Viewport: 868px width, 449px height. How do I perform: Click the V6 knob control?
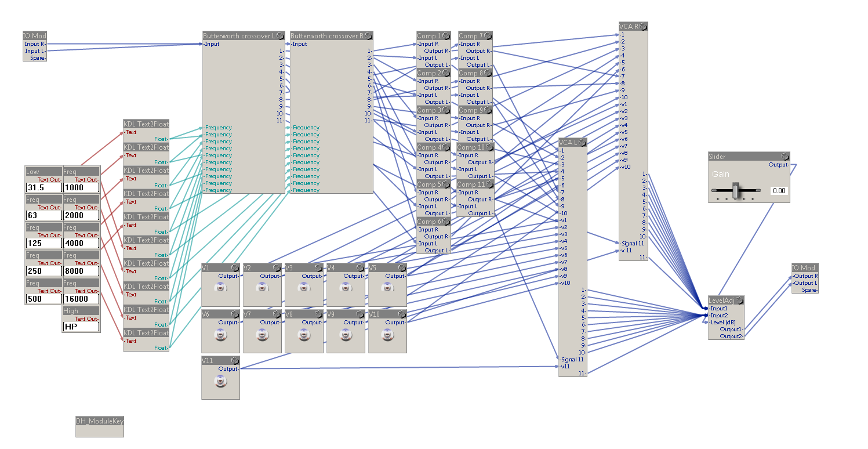(x=220, y=334)
